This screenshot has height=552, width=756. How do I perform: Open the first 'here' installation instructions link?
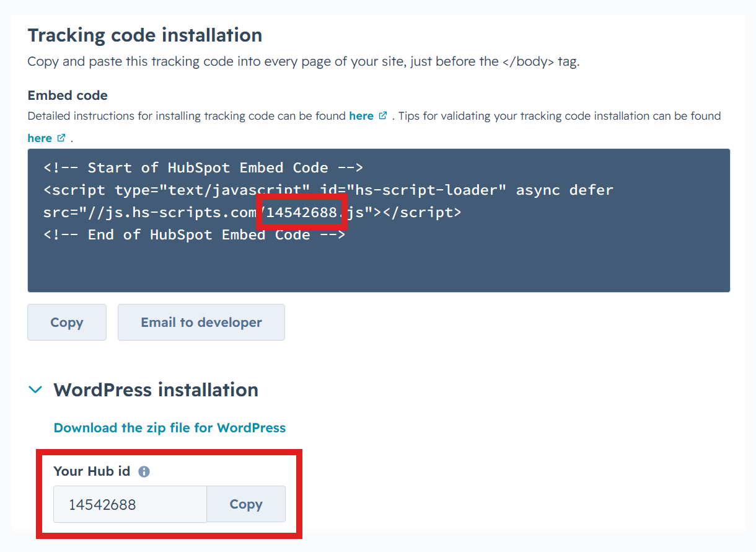click(x=361, y=116)
